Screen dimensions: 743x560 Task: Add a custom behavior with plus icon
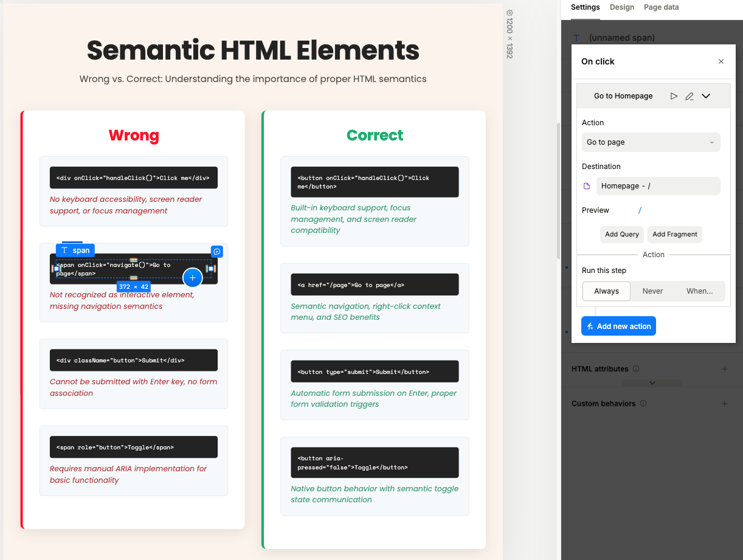[x=725, y=404]
